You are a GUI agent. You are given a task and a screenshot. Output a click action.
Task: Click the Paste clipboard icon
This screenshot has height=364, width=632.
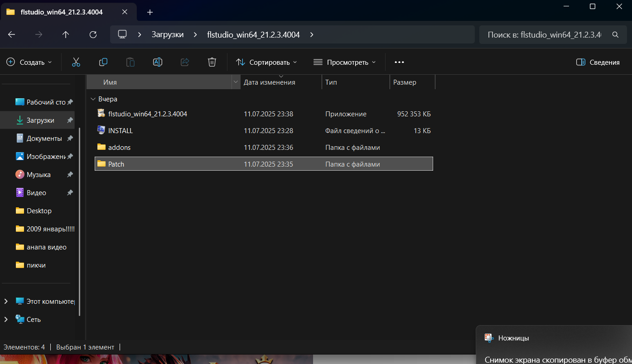(x=130, y=62)
